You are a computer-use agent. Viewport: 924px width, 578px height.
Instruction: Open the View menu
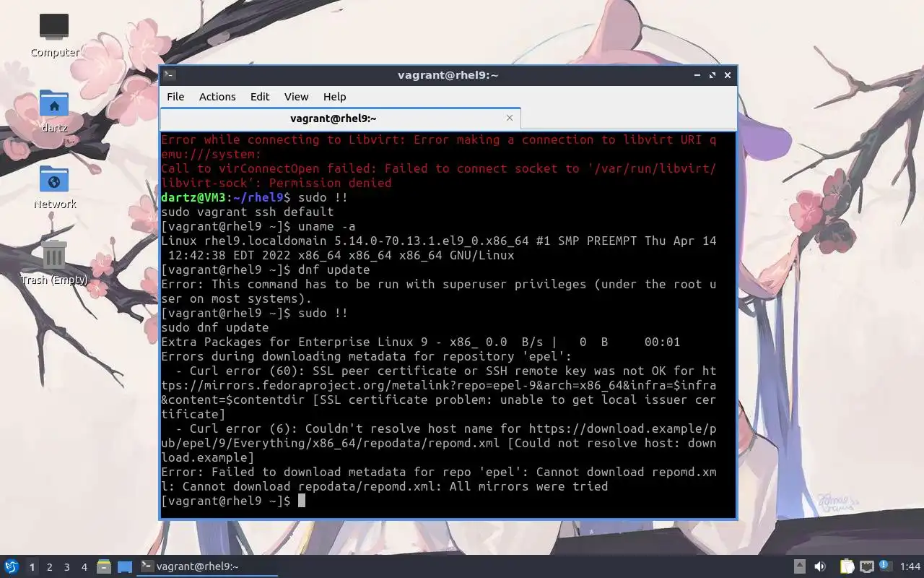coord(296,97)
